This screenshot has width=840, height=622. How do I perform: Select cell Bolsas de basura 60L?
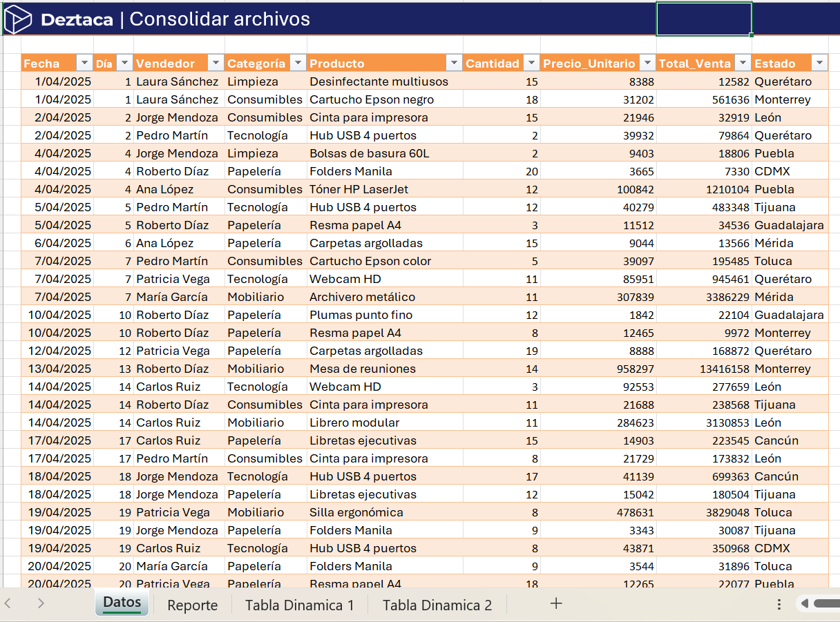[385, 153]
